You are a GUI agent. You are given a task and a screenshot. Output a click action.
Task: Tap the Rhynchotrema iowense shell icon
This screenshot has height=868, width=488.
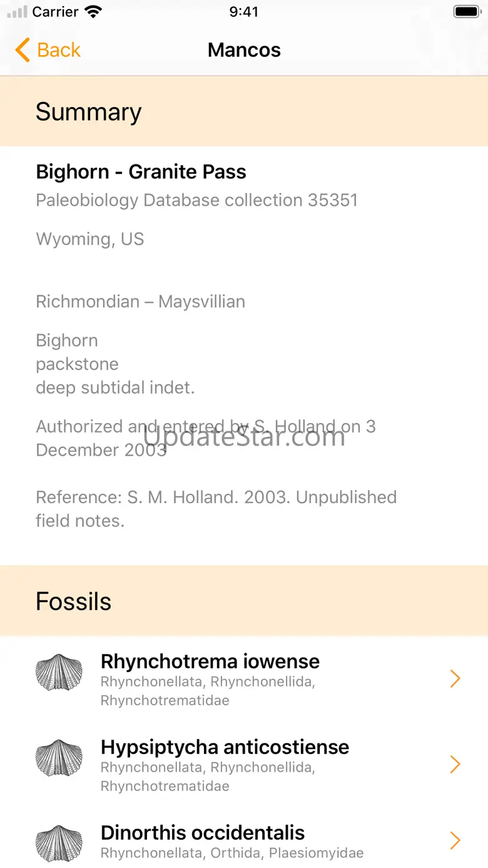click(59, 672)
